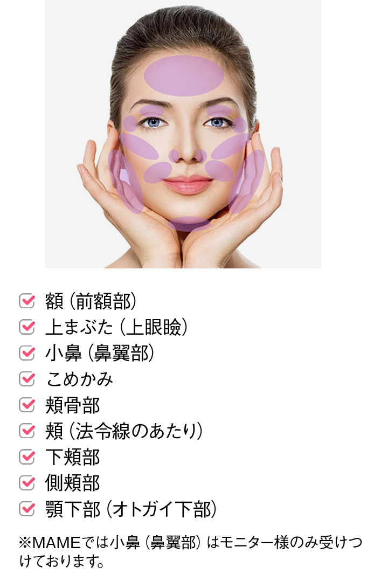
Task: Toggle the 上まぶた (上眼瞼) checkbox
Action: tap(26, 327)
